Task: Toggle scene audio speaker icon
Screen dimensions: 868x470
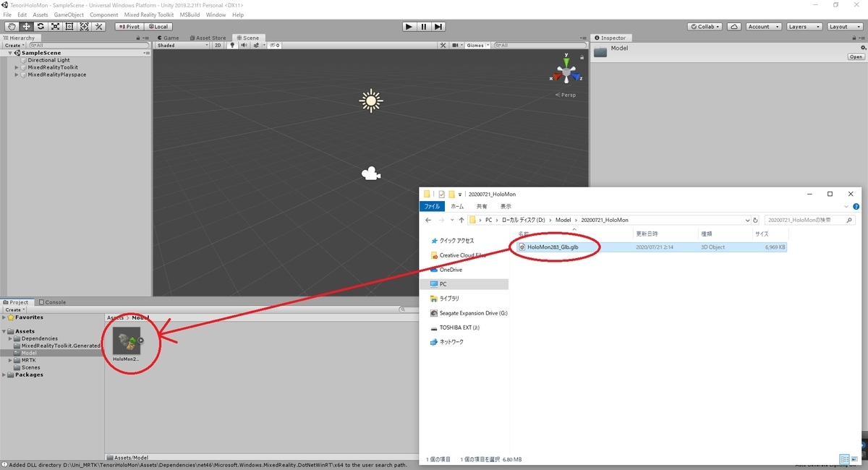Action: click(244, 46)
